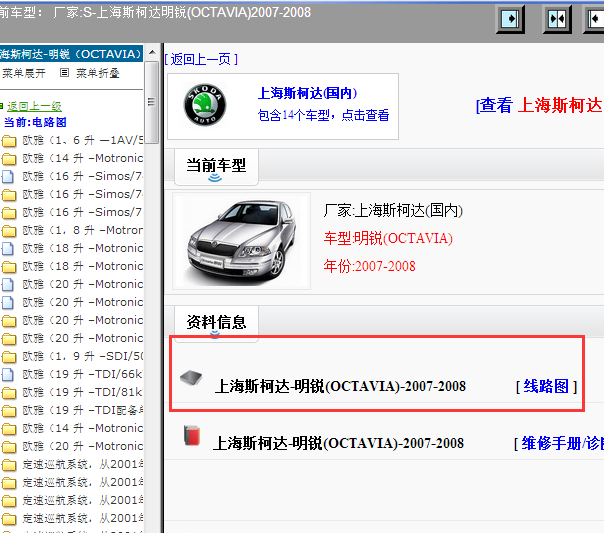Click the 当前:电路图 label

(35, 122)
